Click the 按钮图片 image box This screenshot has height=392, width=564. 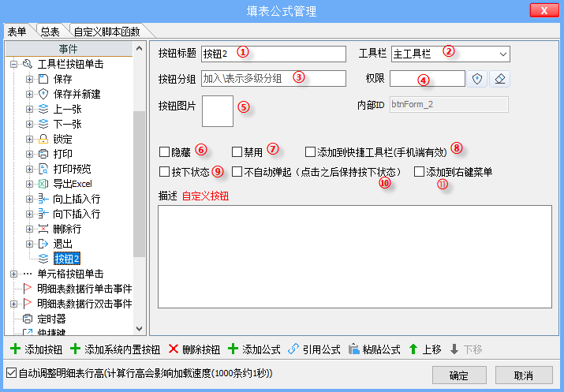pyautogui.click(x=218, y=111)
